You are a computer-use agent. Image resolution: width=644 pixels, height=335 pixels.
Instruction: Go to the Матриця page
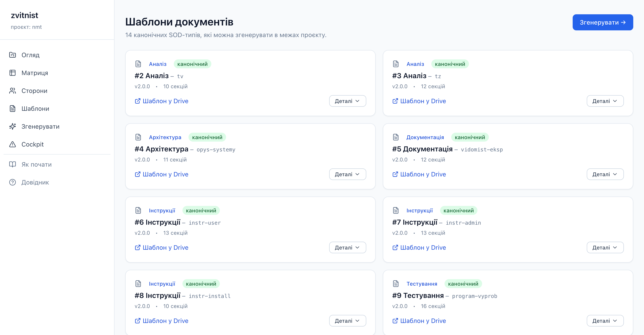pos(57,73)
